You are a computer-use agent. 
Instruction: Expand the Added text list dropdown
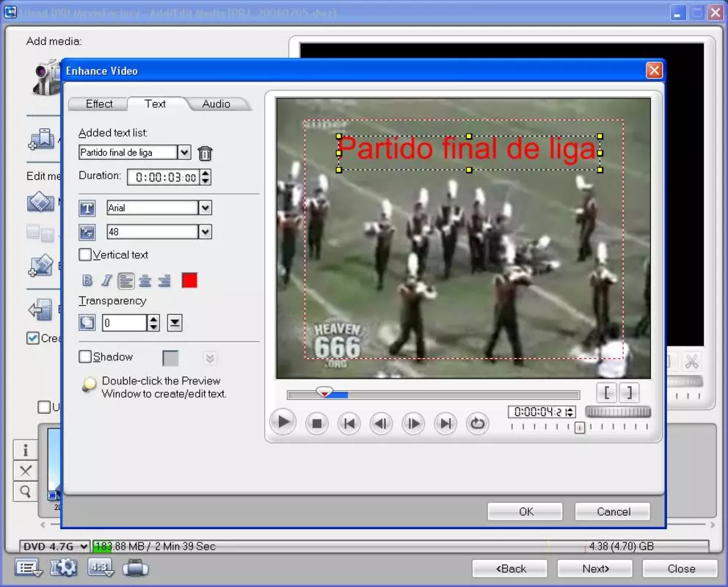click(184, 152)
